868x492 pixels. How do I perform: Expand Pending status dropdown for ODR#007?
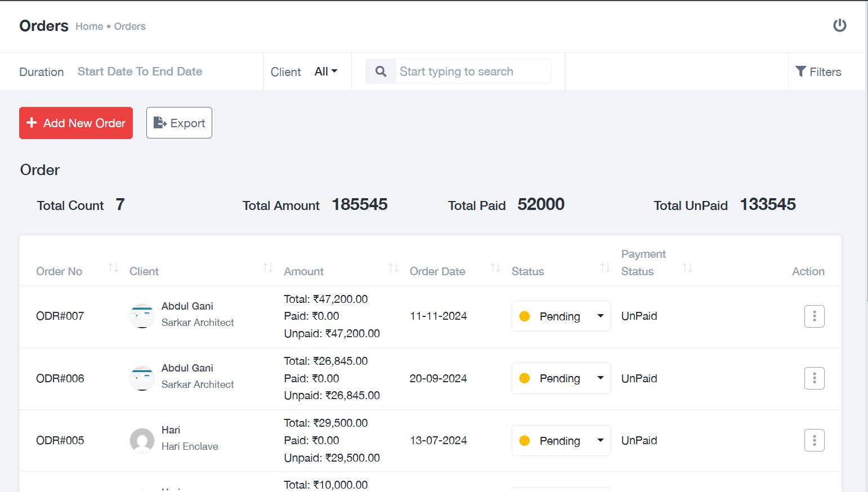pos(561,316)
